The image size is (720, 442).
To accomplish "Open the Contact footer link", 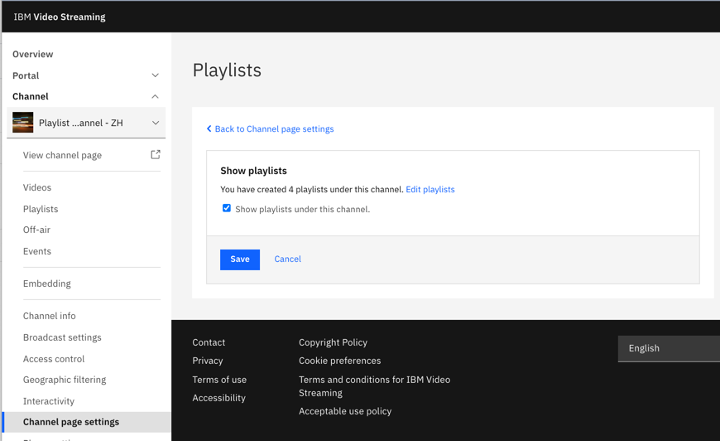I will click(208, 342).
